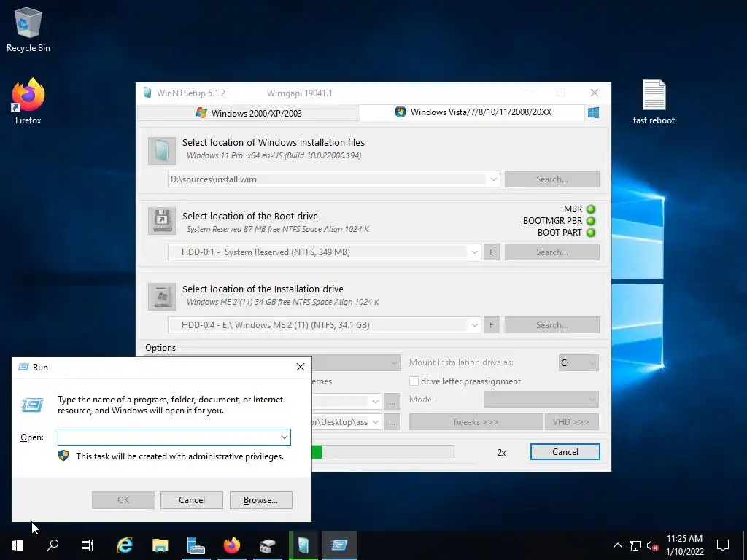Image resolution: width=747 pixels, height=560 pixels.
Task: Click the BOOTMGR PBR green status light
Action: coord(591,220)
